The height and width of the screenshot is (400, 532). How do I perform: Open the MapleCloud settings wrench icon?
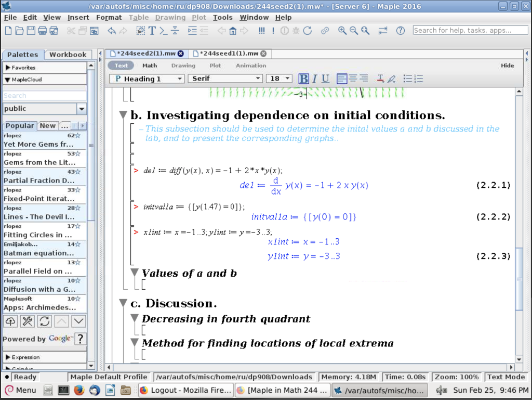coord(28,321)
